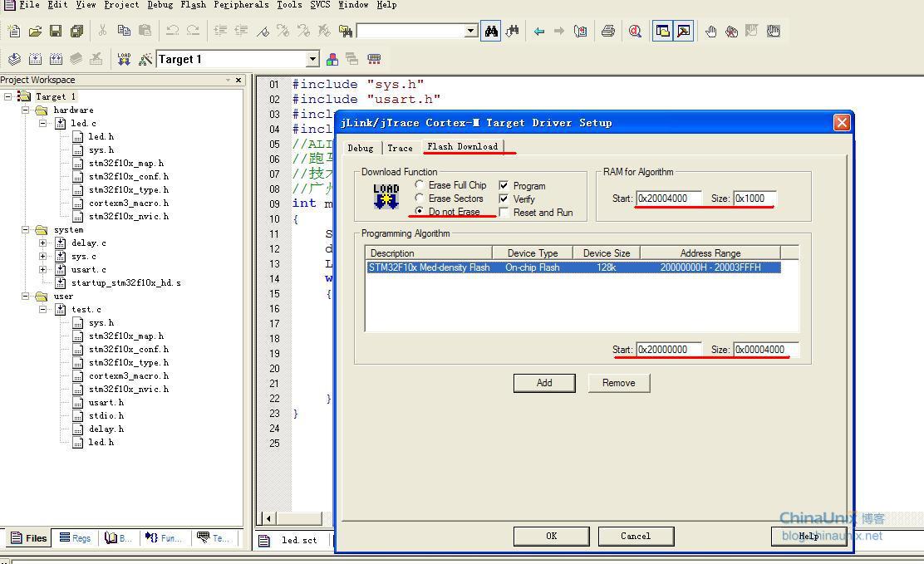The image size is (924, 564).
Task: Open the Flash menu
Action: tap(194, 5)
